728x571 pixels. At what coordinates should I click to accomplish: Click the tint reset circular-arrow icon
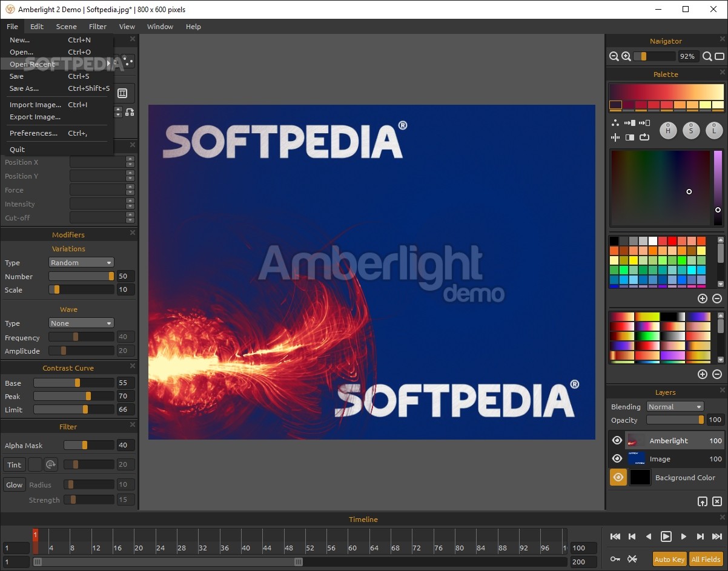(51, 464)
